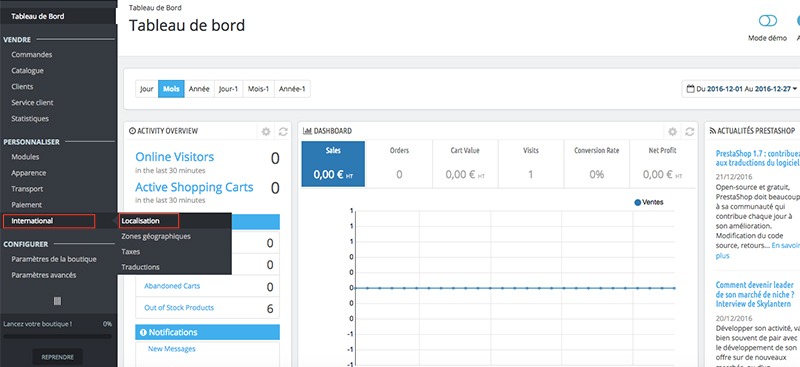Click the REPRENDRE button
800x367 pixels.
click(58, 357)
